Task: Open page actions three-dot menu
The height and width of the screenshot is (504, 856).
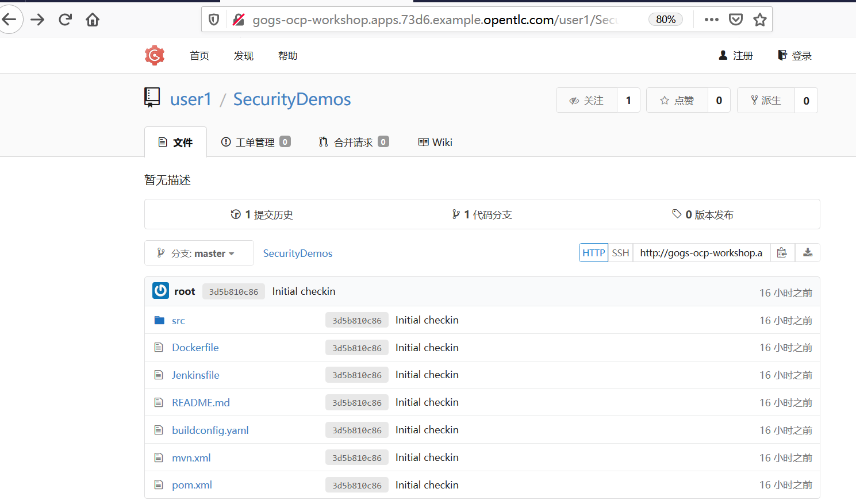Action: 712,20
